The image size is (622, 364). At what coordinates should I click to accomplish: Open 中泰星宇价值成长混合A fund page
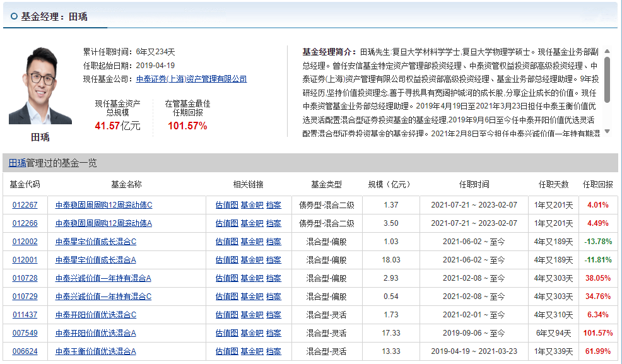pyautogui.click(x=96, y=260)
